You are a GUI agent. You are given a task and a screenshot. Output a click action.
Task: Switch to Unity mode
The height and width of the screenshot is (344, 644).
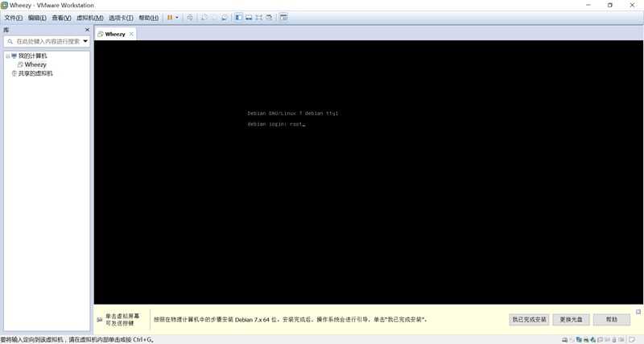[x=269, y=17]
